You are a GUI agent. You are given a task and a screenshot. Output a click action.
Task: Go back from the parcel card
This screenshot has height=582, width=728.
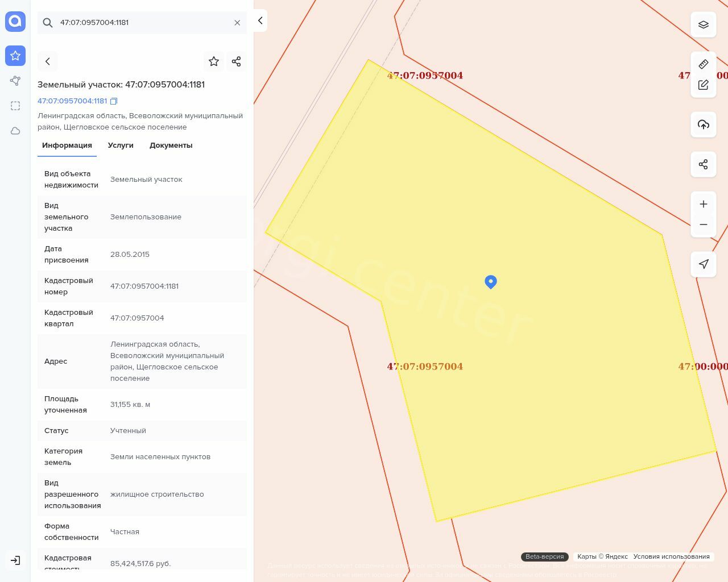pyautogui.click(x=48, y=61)
